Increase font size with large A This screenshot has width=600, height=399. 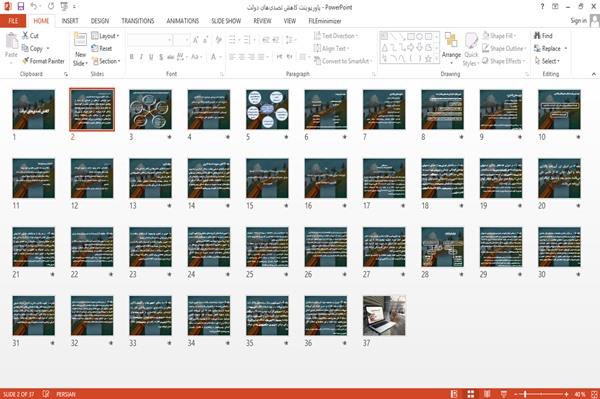pos(196,40)
